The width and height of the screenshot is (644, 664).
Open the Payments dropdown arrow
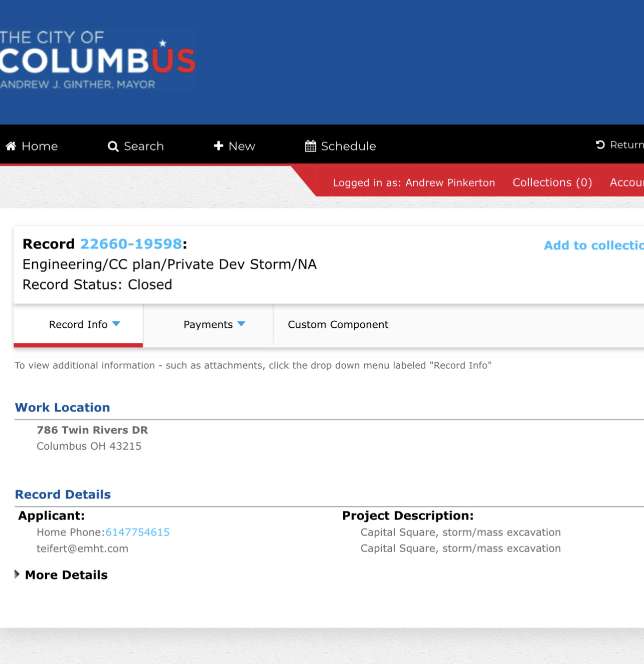(x=241, y=324)
